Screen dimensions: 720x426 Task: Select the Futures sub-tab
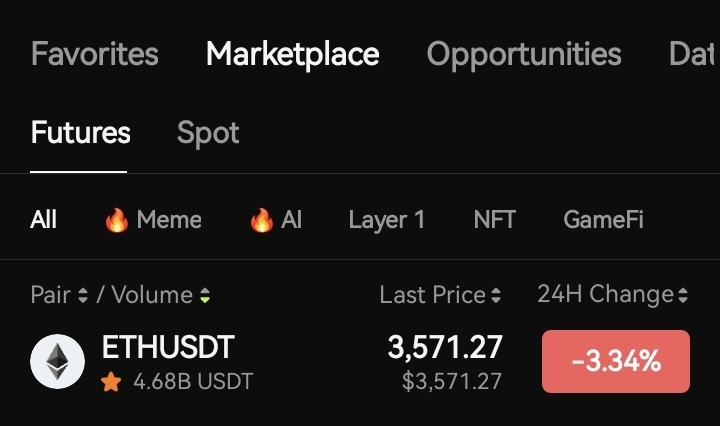(x=81, y=132)
